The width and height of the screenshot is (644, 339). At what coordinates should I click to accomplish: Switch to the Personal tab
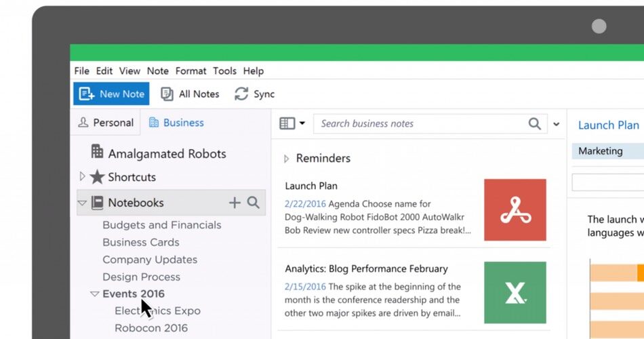(106, 123)
